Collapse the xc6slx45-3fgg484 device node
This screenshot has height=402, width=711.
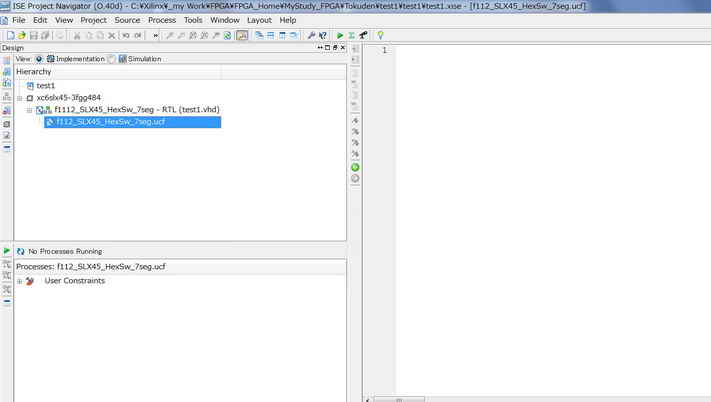[x=19, y=98]
